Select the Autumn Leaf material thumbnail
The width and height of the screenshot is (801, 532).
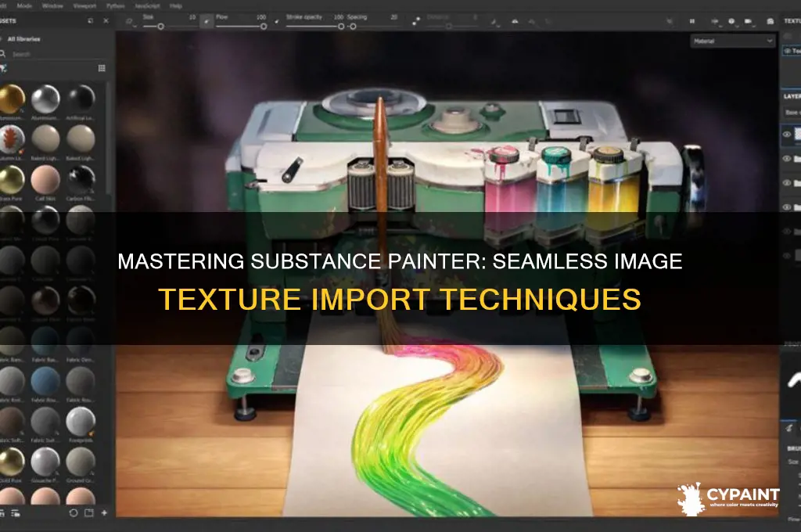[x=11, y=138]
